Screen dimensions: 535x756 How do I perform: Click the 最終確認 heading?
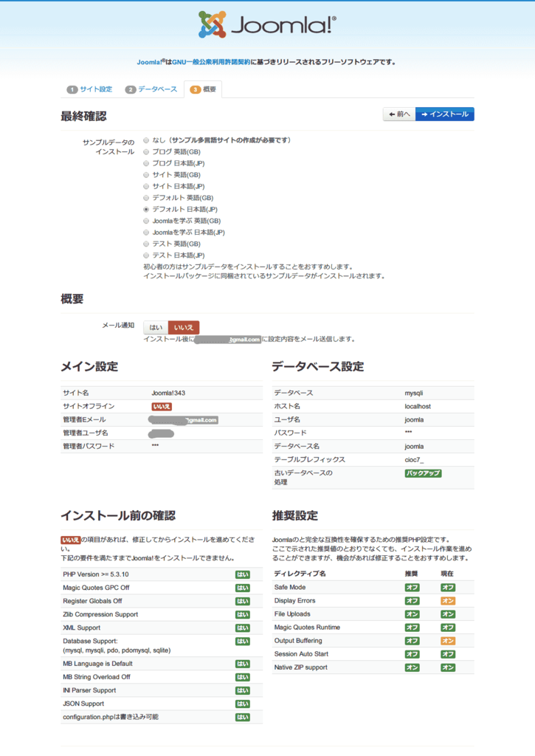point(83,116)
